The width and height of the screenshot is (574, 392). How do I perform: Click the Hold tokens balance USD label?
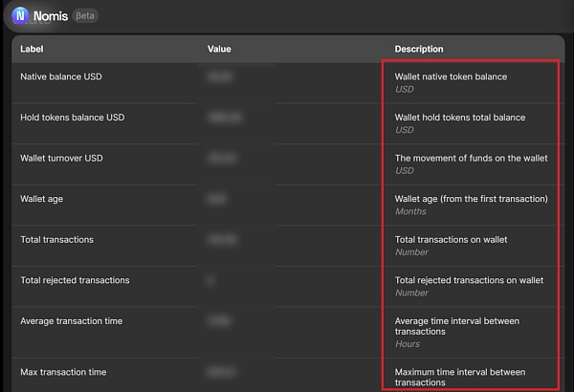73,118
